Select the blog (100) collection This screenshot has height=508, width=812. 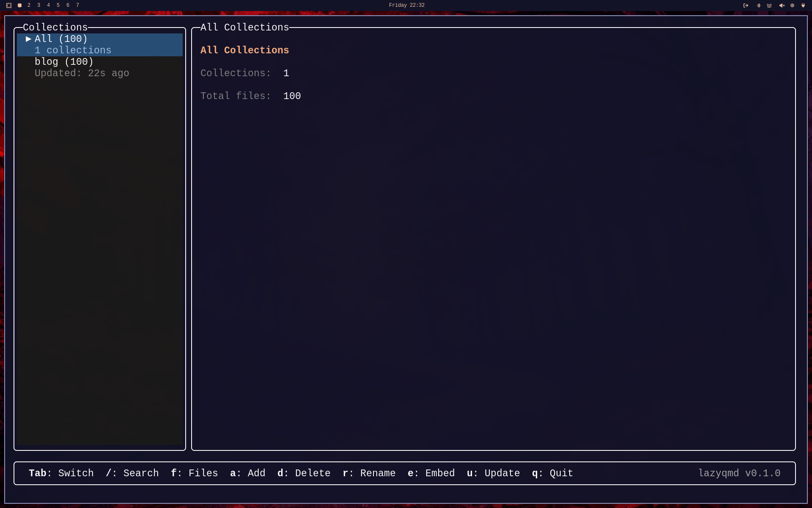[64, 62]
